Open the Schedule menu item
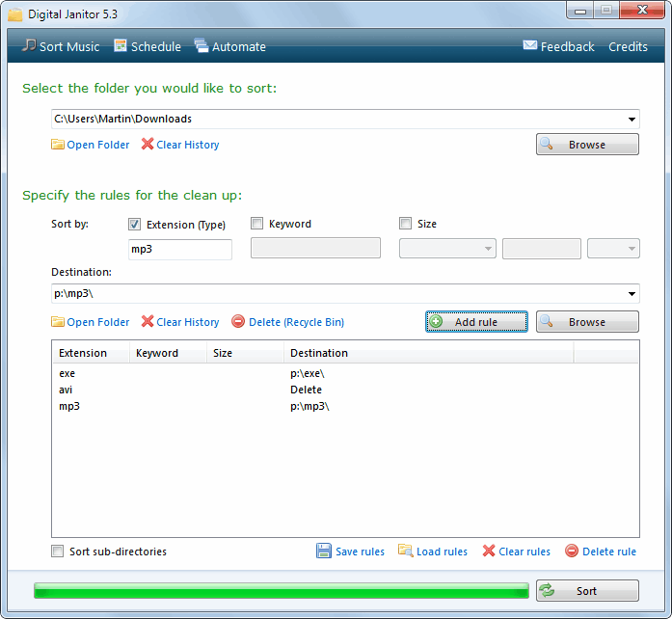672x619 pixels. point(148,46)
